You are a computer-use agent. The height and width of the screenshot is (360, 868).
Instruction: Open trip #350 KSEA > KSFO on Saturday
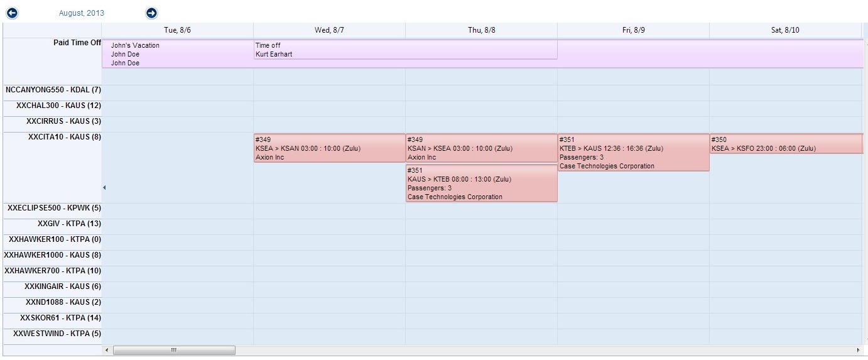point(785,144)
